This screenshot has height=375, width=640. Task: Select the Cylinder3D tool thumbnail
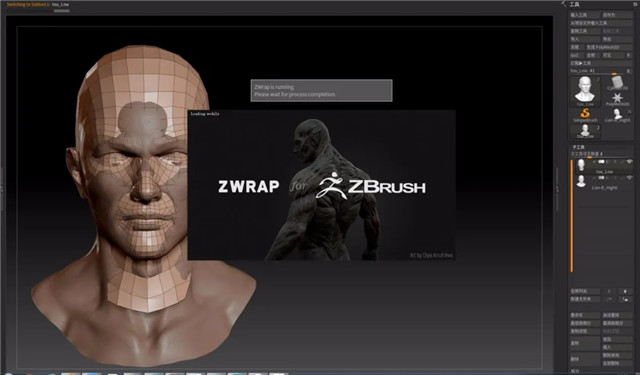pos(617,83)
